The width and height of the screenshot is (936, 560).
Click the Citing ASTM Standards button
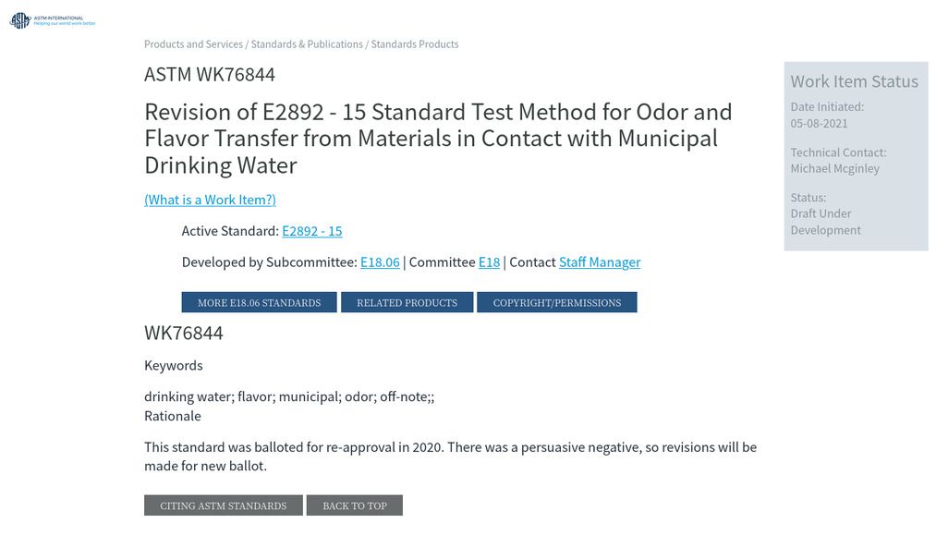[224, 505]
